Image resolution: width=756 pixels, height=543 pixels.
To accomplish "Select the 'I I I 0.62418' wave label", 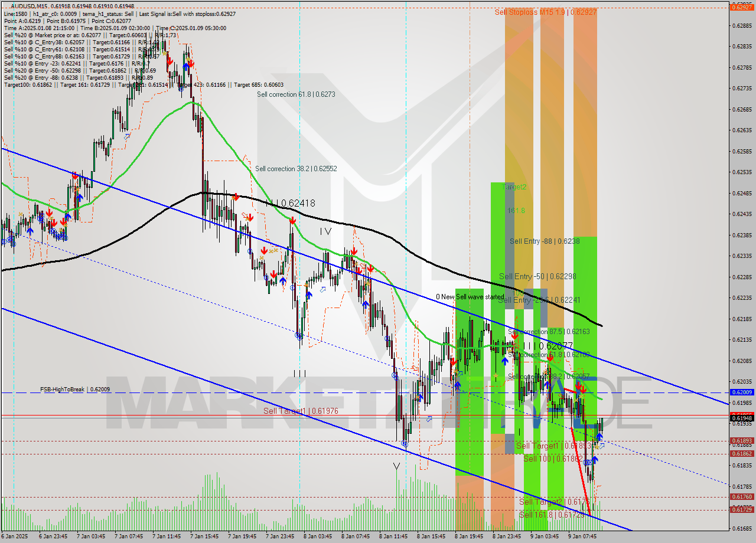I will click(x=290, y=203).
